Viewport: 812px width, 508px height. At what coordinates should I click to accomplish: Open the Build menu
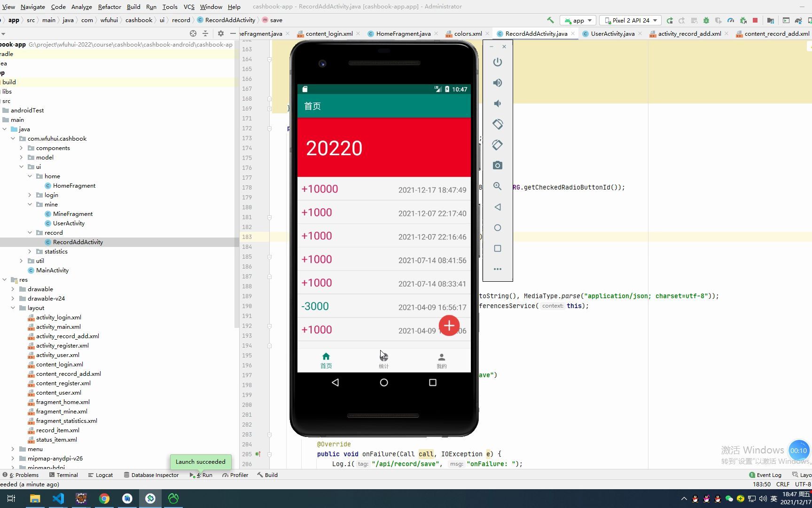[133, 7]
